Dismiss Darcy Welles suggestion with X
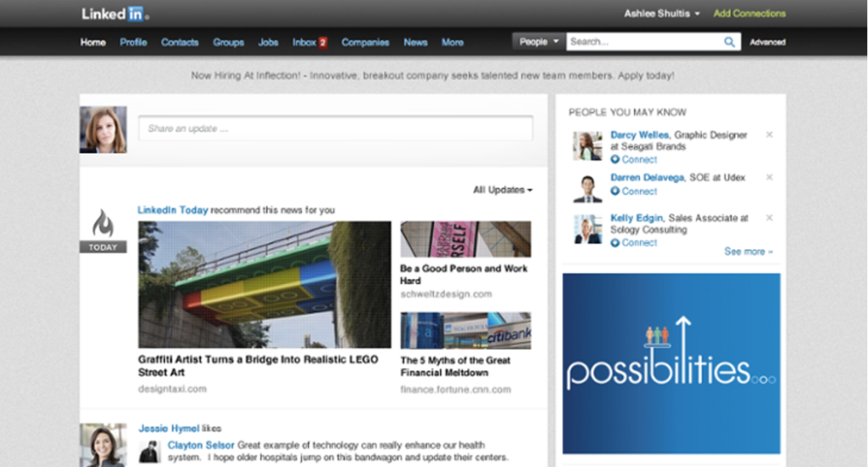The image size is (868, 467). (x=769, y=135)
